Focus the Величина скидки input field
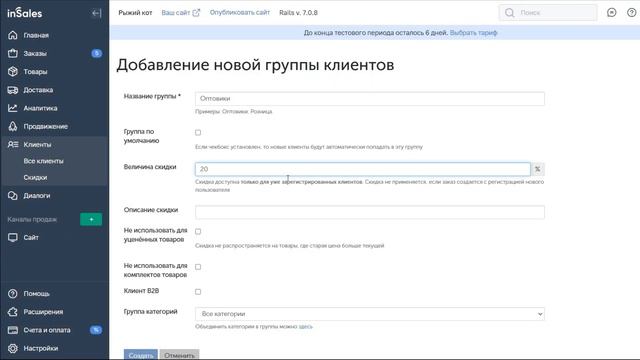The height and width of the screenshot is (360, 640). click(363, 169)
